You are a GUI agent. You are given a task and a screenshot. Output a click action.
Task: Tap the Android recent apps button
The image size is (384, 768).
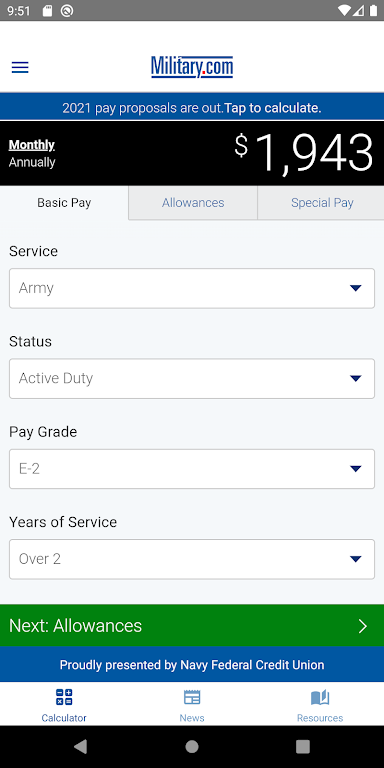tap(303, 746)
